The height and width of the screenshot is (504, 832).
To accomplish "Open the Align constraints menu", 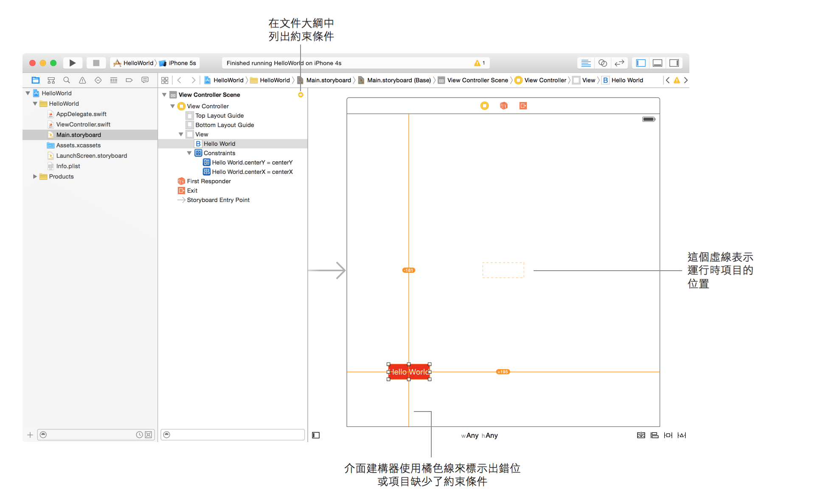I will [x=655, y=435].
